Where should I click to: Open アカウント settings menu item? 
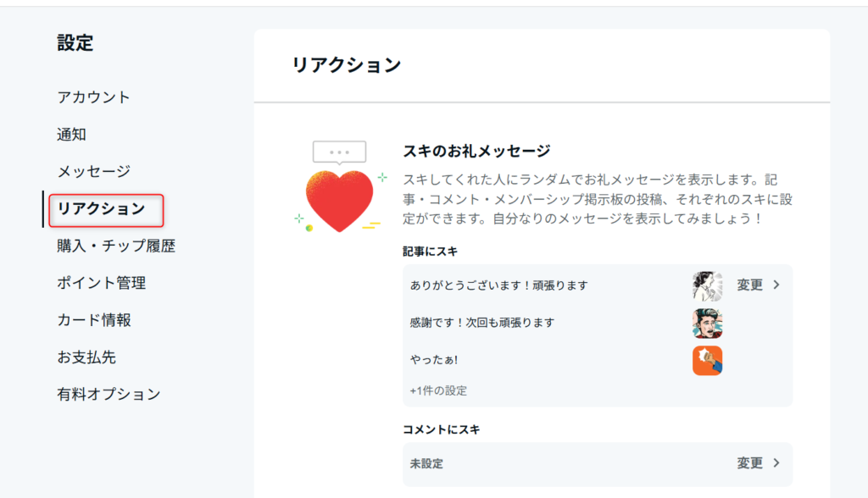pyautogui.click(x=94, y=97)
